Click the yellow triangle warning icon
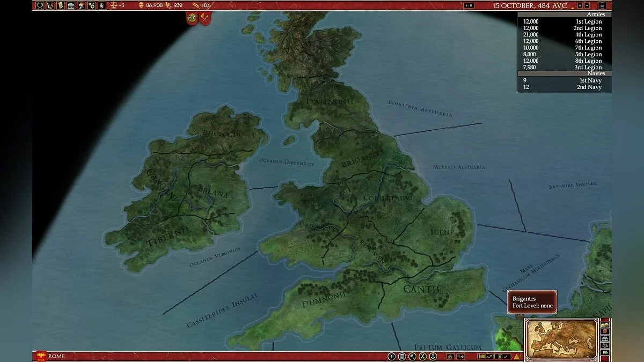This screenshot has width=644, height=362. (x=516, y=357)
